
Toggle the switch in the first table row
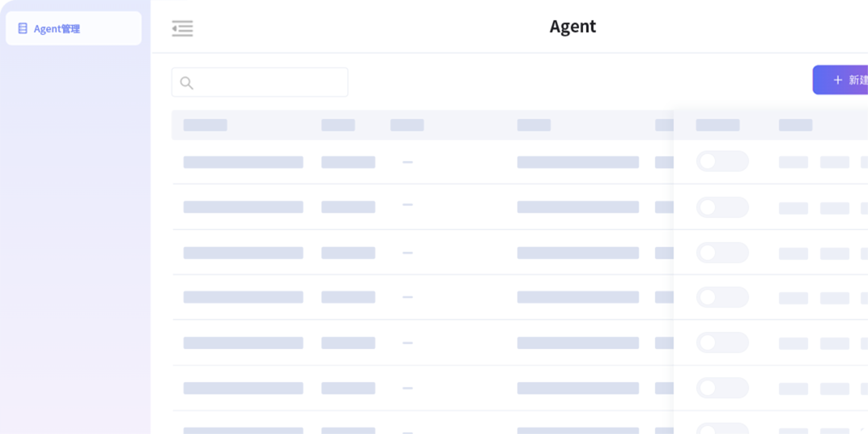click(722, 161)
